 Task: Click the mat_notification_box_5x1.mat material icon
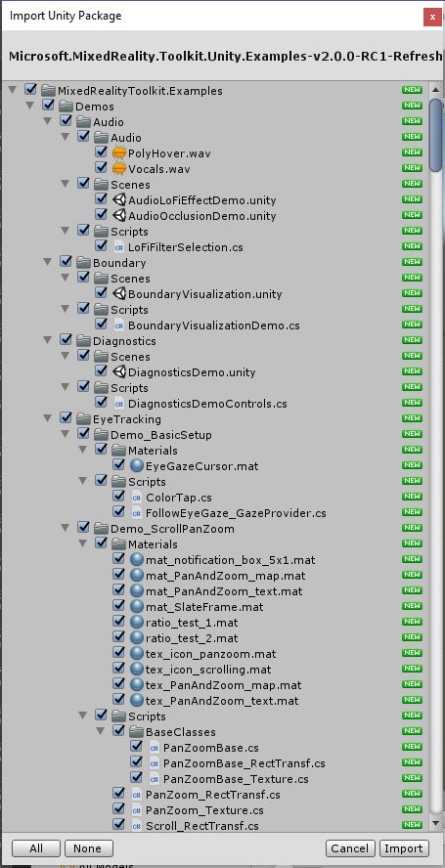click(137, 560)
